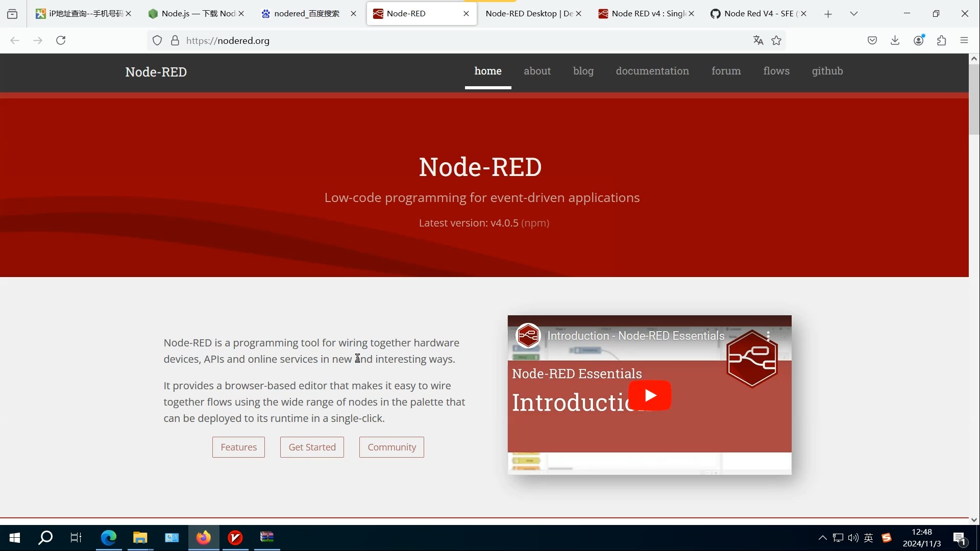The image size is (980, 551).
Task: Open the extensions puzzle icon
Action: (x=942, y=40)
